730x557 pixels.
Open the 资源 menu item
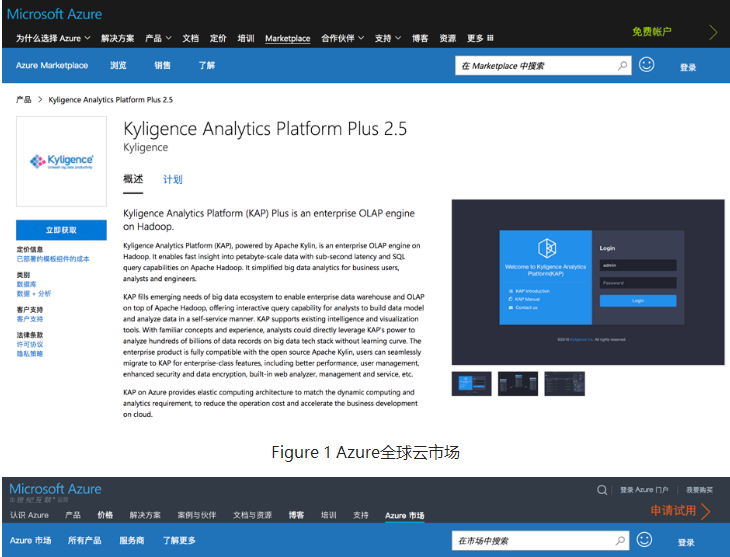[x=448, y=38]
